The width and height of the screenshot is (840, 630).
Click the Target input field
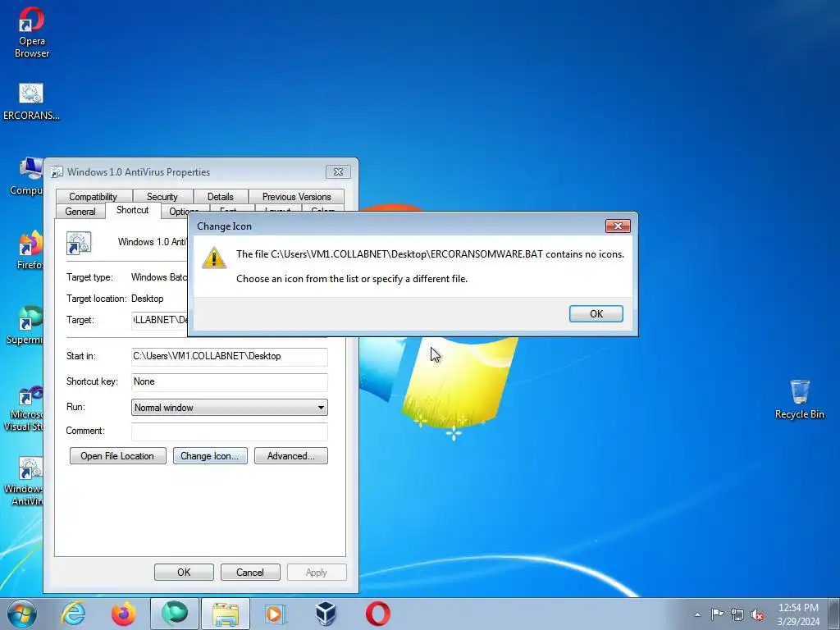click(x=159, y=320)
